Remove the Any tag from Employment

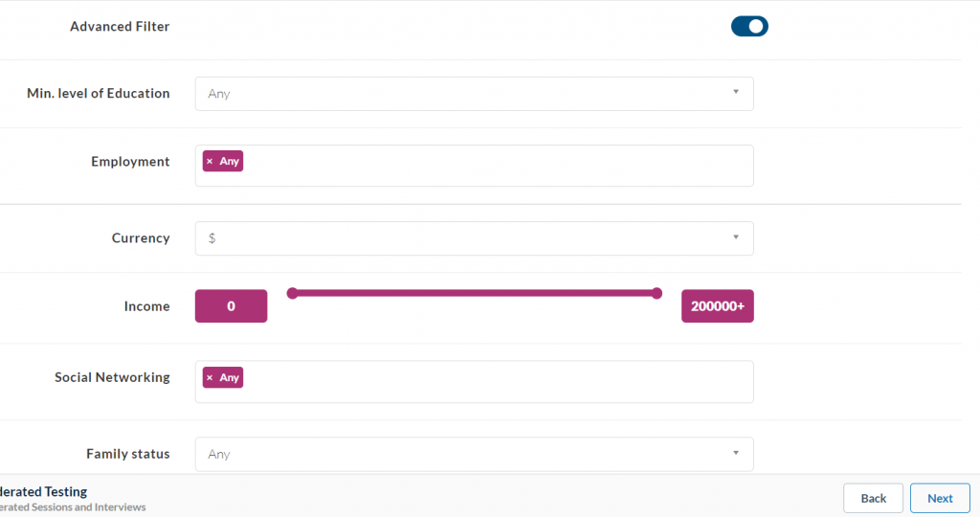coord(210,162)
